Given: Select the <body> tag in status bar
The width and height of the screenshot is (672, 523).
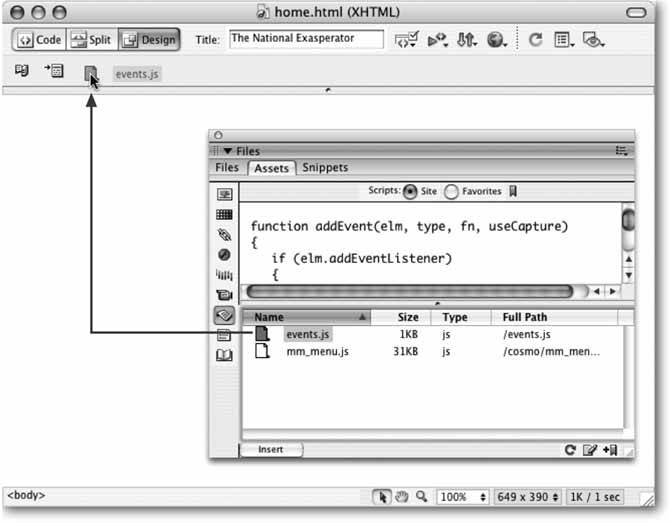Looking at the screenshot, I should click(26, 495).
